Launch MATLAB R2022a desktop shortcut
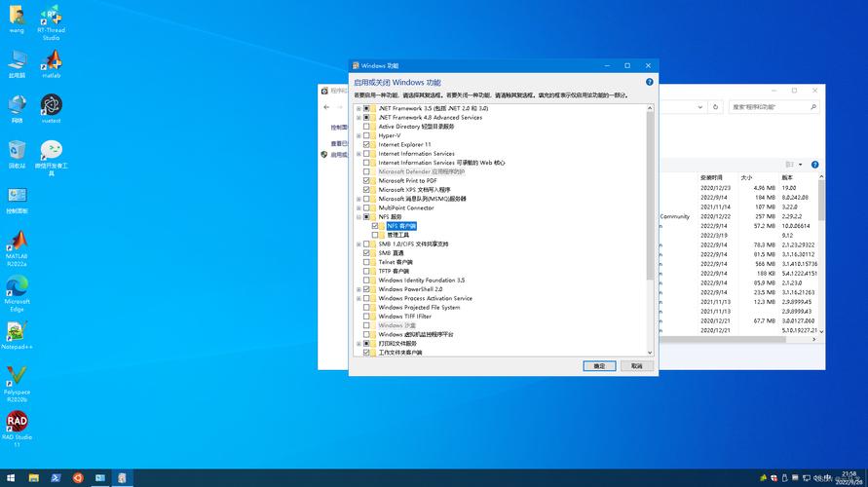The image size is (868, 487). click(17, 248)
